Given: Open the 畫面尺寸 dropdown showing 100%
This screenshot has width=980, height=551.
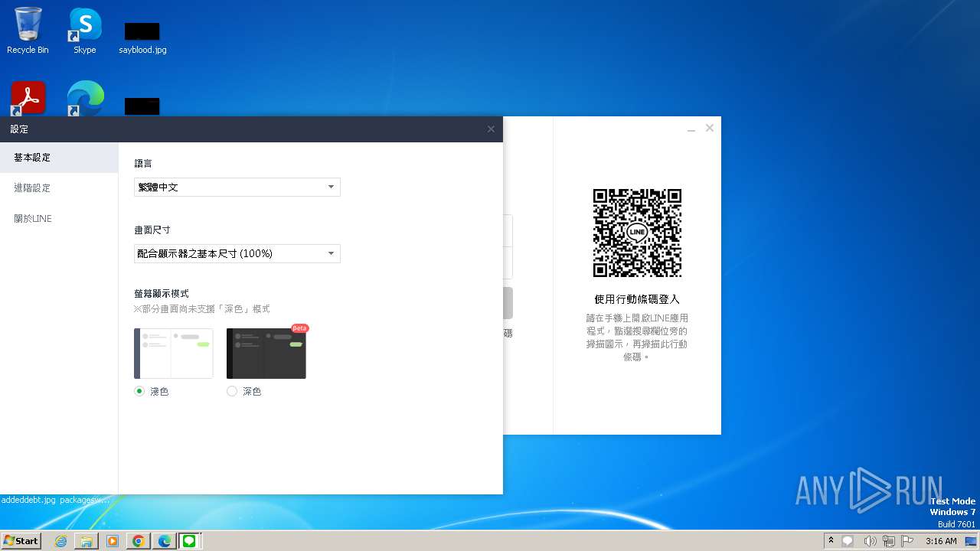Looking at the screenshot, I should [237, 253].
